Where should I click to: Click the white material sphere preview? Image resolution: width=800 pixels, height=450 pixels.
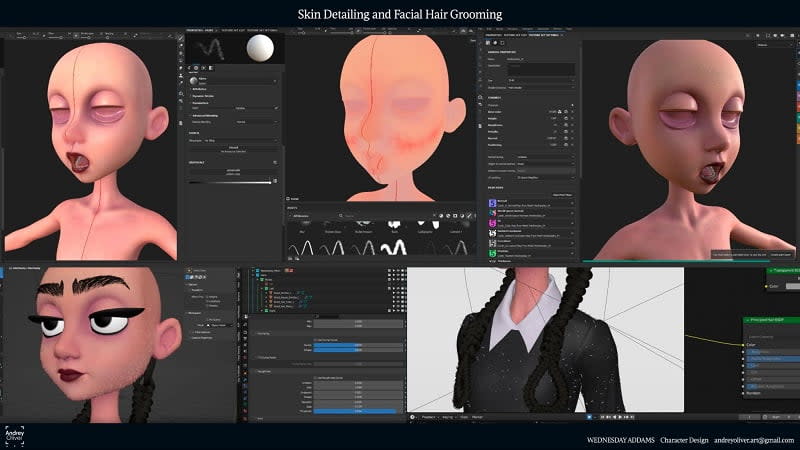click(x=260, y=48)
